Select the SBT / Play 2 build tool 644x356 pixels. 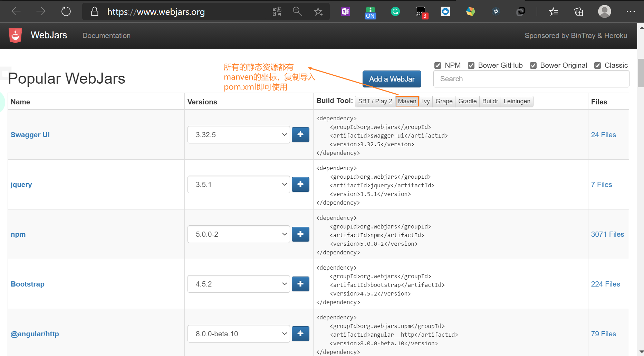[375, 101]
